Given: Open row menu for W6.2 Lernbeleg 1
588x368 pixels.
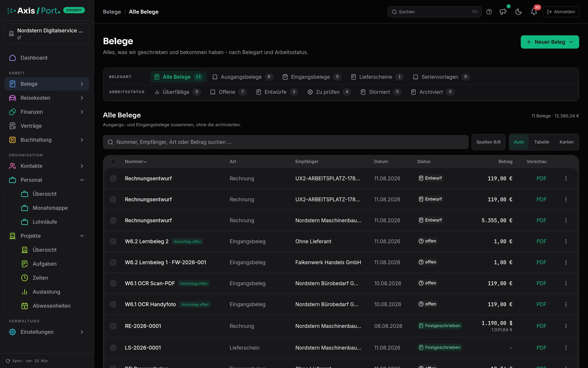Looking at the screenshot, I should point(566,262).
